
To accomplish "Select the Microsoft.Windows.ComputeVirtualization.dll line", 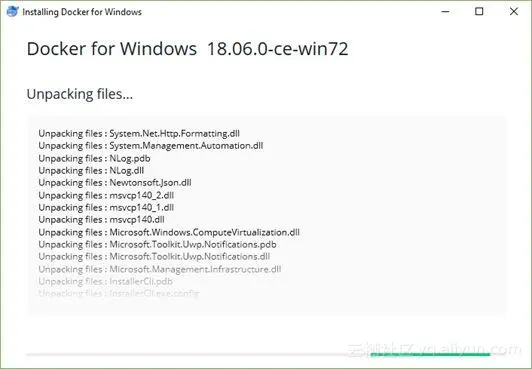I will tap(169, 232).
